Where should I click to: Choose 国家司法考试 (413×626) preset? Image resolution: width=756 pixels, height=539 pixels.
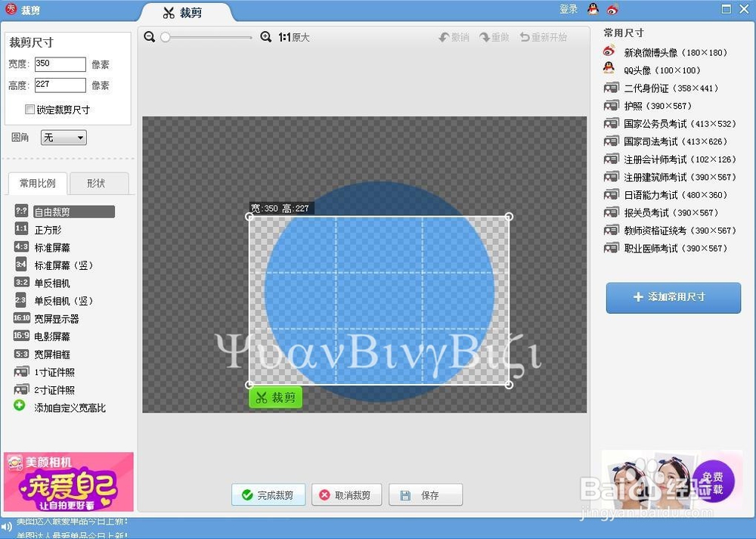(x=666, y=141)
